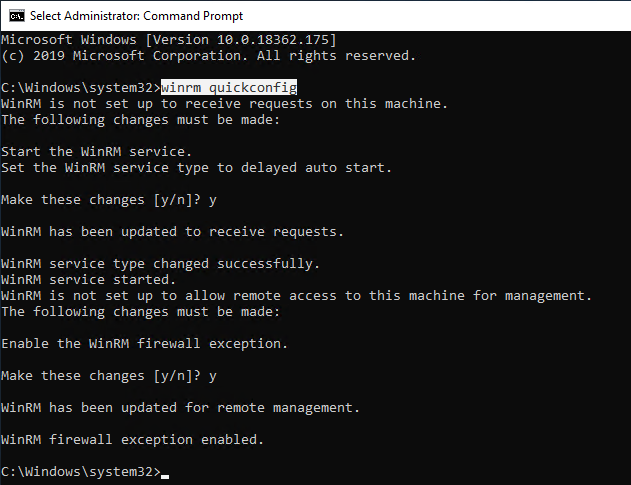Click the 'WinRM service started.' output line

89,279
